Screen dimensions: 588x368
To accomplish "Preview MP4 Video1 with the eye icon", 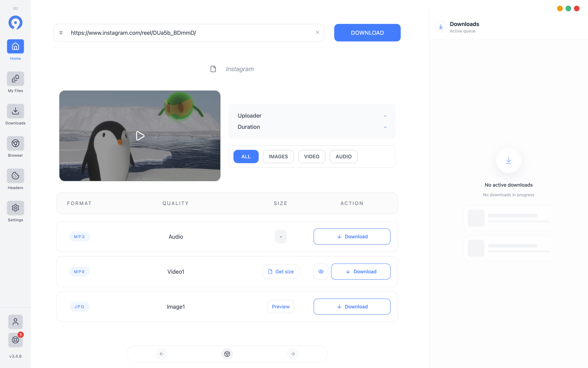I will pyautogui.click(x=321, y=272).
